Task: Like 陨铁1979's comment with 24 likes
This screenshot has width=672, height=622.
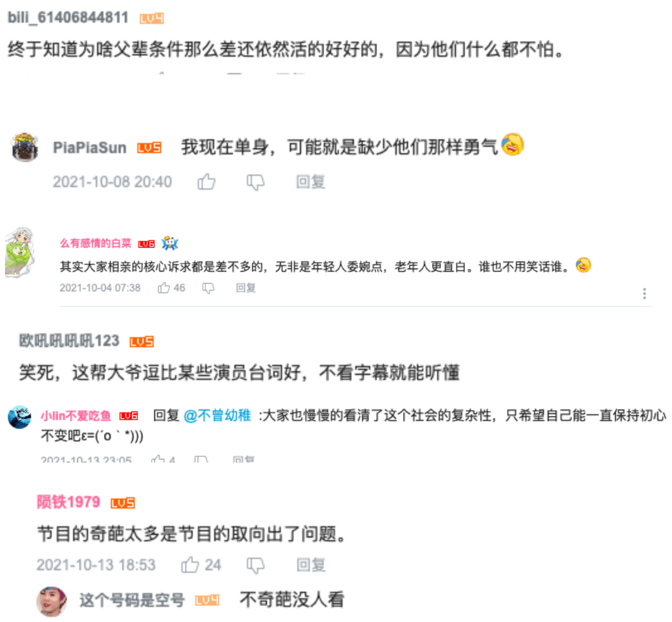Action: point(190,565)
